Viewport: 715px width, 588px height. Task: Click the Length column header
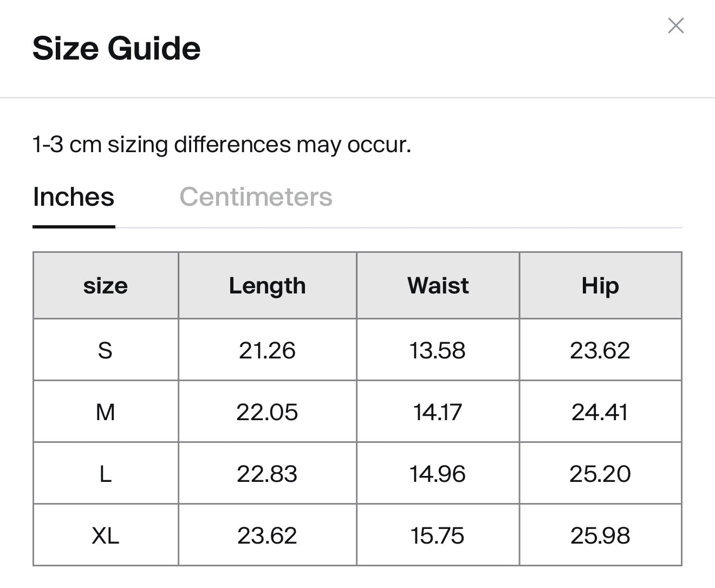pos(267,285)
